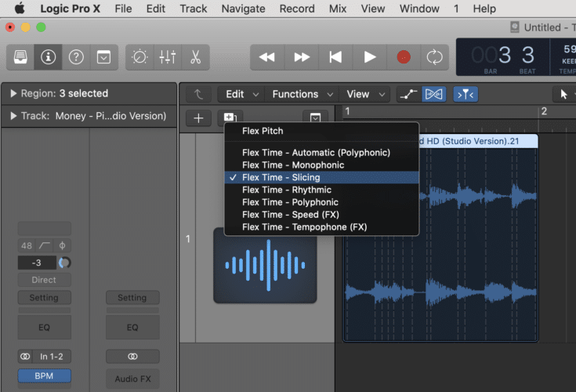Click left channel strip Setting button

pos(44,298)
